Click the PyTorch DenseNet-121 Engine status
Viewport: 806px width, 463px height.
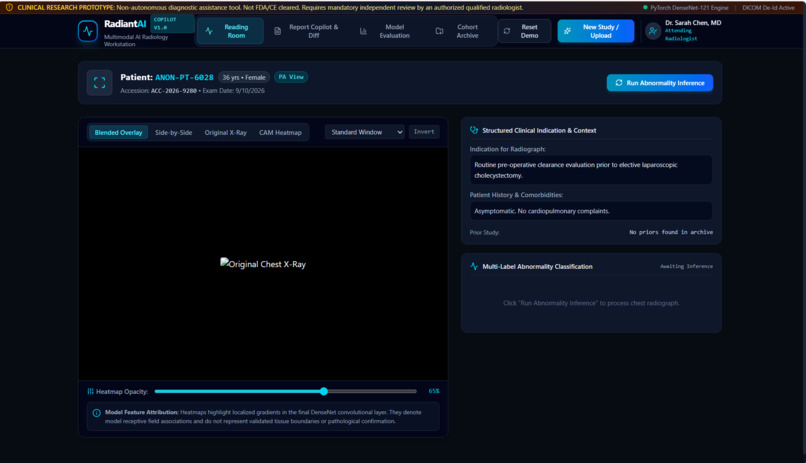point(686,8)
